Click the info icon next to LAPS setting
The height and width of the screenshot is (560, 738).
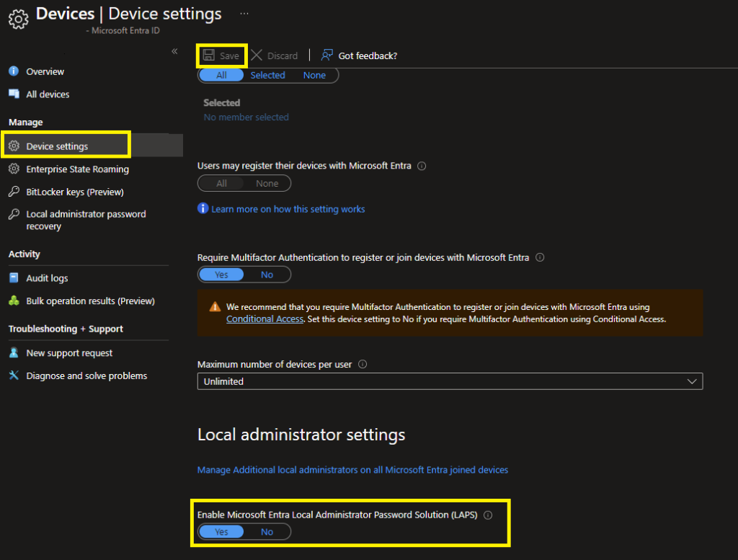(x=488, y=515)
